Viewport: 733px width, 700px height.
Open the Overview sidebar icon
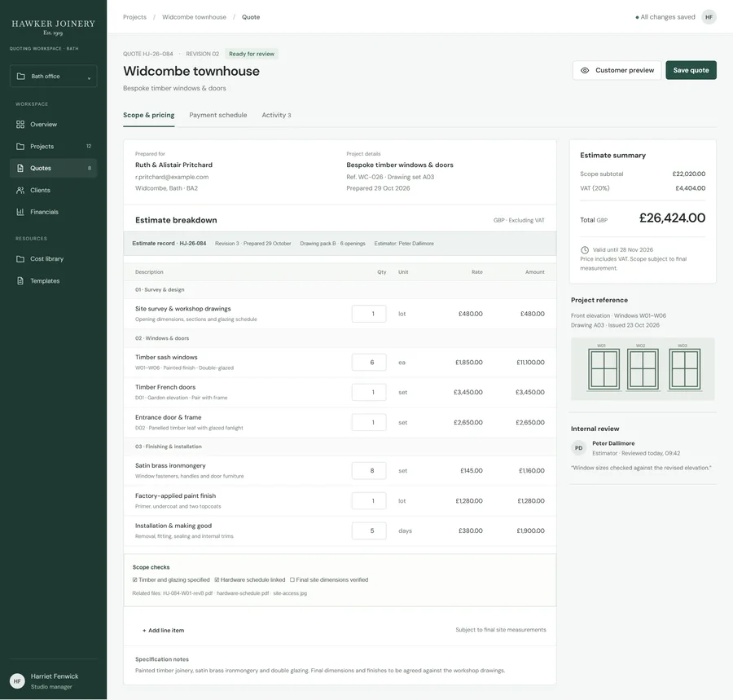click(x=20, y=125)
